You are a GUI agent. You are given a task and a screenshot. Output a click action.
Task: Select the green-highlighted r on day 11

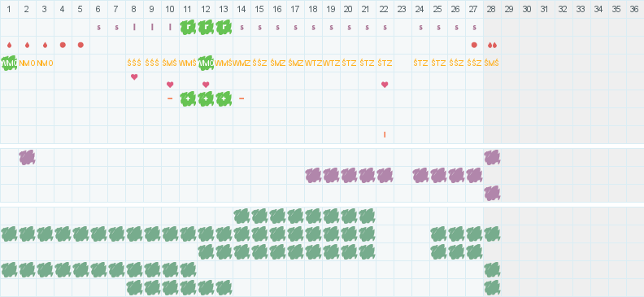(x=188, y=27)
